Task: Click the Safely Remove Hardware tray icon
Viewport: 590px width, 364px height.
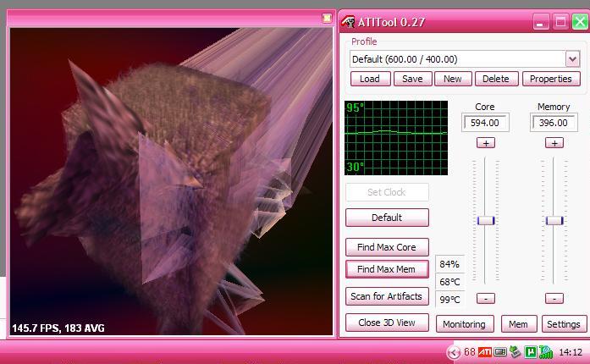Action: (516, 352)
